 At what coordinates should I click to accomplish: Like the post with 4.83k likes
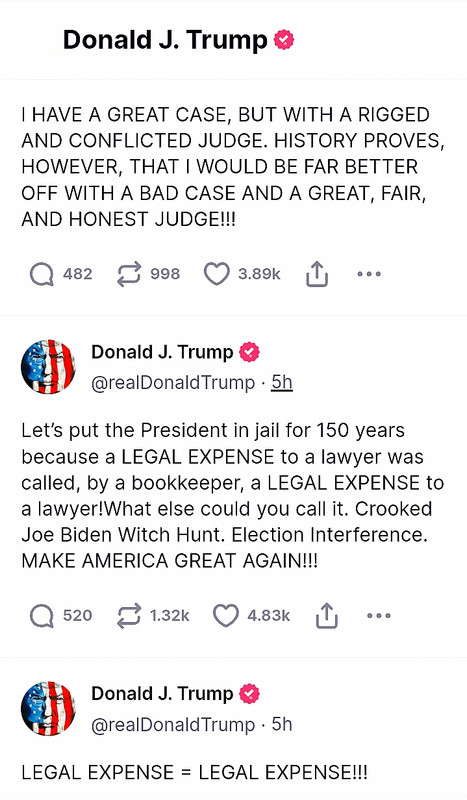(x=226, y=616)
